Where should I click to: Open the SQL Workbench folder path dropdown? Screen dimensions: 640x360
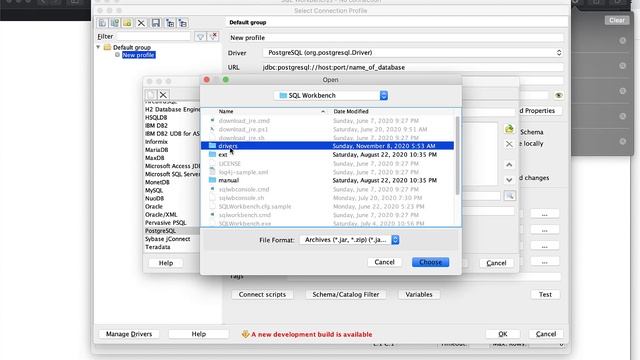(331, 95)
